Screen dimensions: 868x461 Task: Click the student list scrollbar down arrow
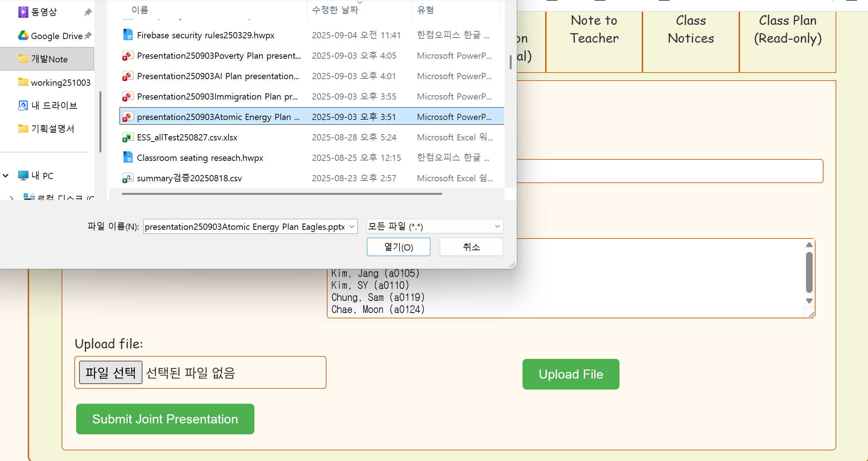[809, 301]
